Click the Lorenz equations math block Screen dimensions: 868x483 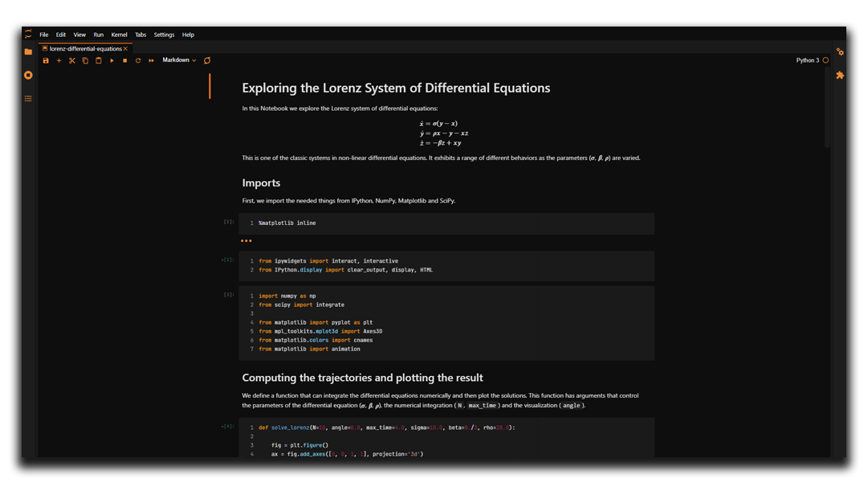(444, 133)
